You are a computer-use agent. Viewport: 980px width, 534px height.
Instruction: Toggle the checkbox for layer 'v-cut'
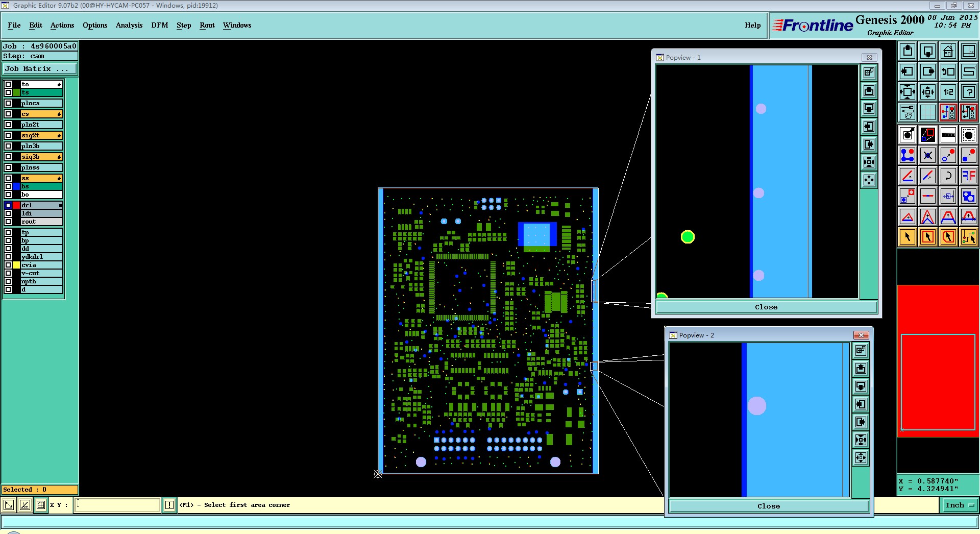point(8,273)
